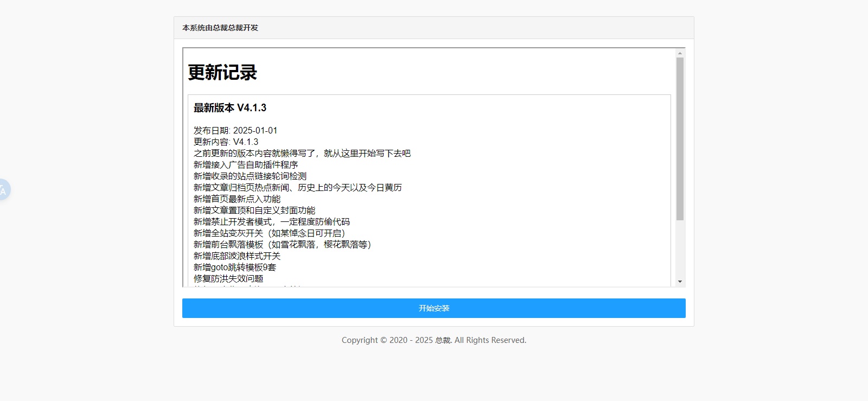This screenshot has height=401, width=868.
Task: Click the 新增底部波浪样式开关 line
Action: click(x=237, y=256)
